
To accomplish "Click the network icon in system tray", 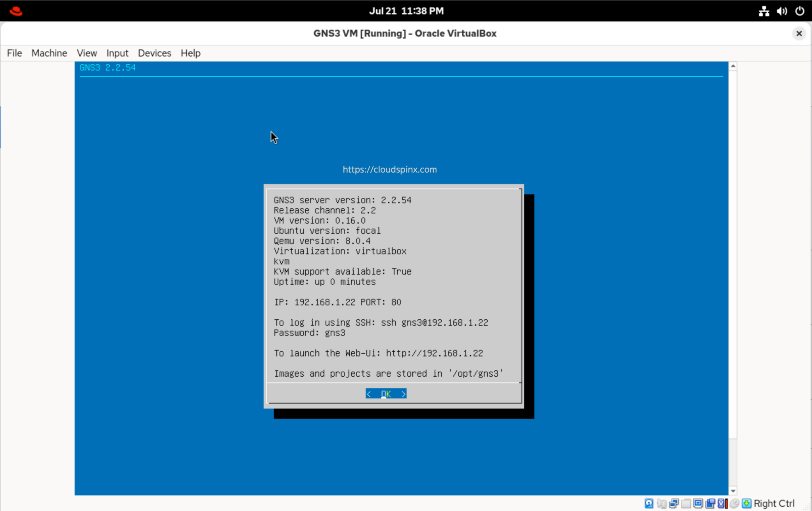I will click(764, 11).
